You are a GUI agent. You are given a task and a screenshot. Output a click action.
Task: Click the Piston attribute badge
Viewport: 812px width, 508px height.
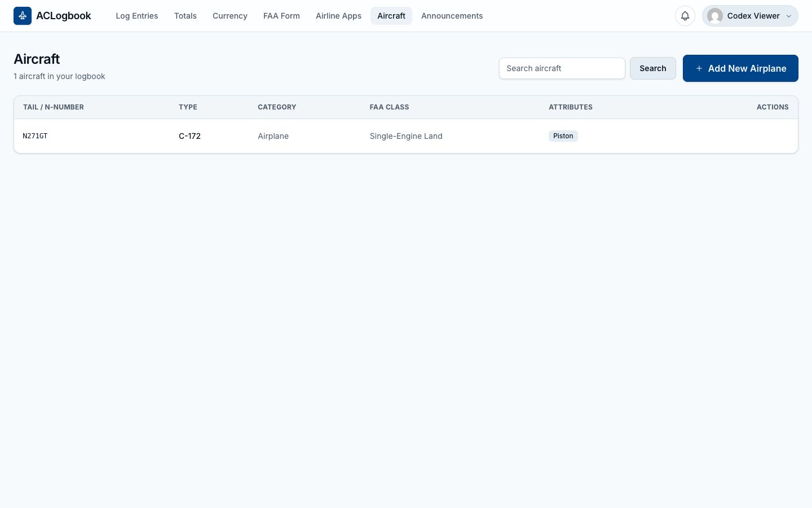click(x=563, y=136)
